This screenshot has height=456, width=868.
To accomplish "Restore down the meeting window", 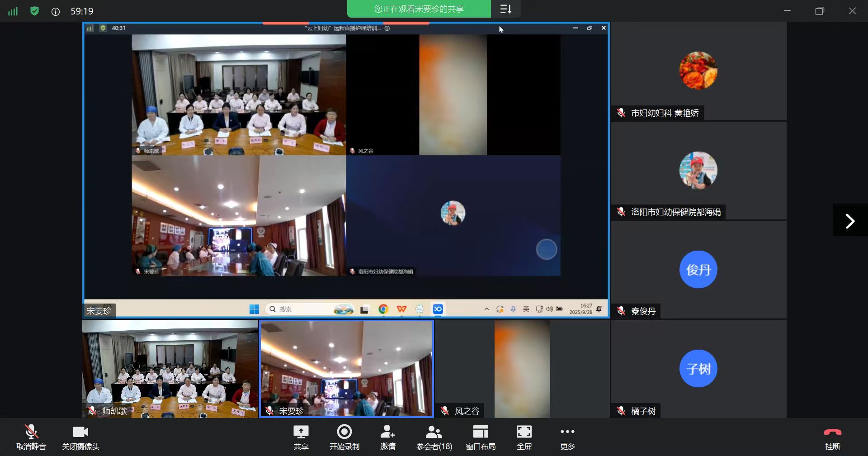I will (820, 11).
